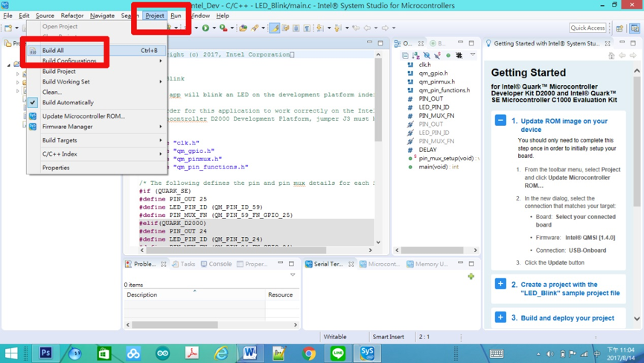The width and height of the screenshot is (644, 363).
Task: Click the Run external tools icon
Action: point(223,28)
